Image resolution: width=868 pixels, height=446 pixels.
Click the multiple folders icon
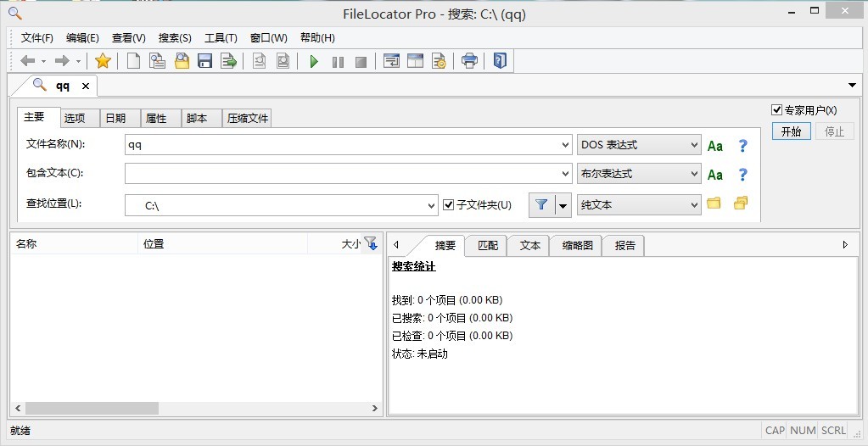[x=741, y=203]
